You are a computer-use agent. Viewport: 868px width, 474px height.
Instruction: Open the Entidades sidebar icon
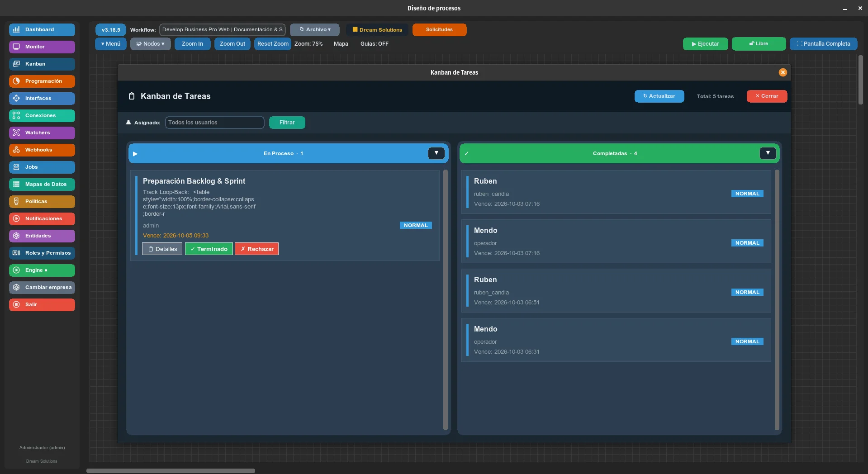(16, 236)
